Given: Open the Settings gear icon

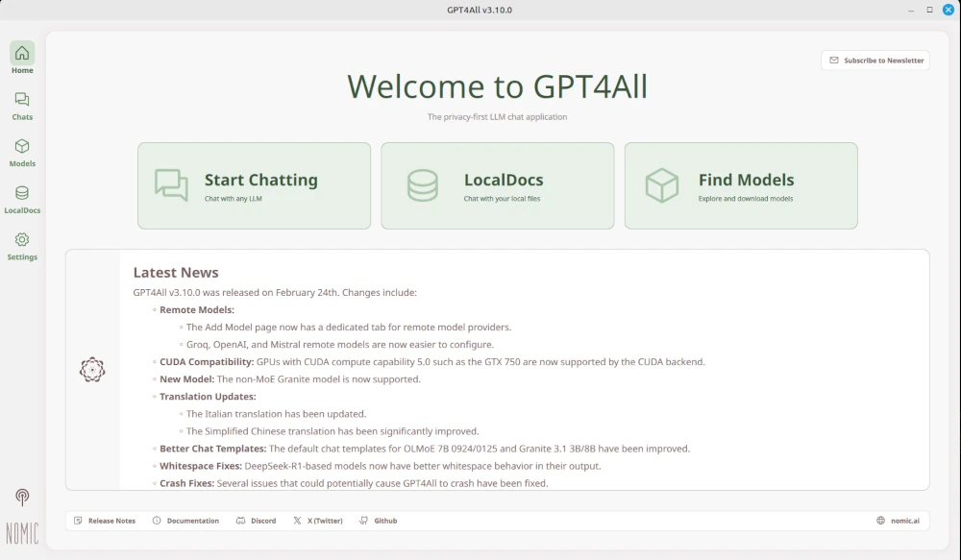Looking at the screenshot, I should (22, 239).
